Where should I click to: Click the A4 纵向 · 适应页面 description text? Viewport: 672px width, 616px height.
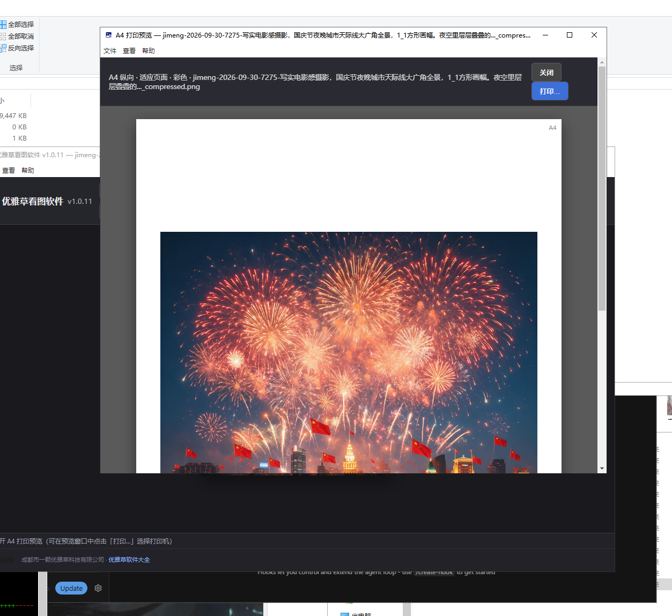click(315, 82)
